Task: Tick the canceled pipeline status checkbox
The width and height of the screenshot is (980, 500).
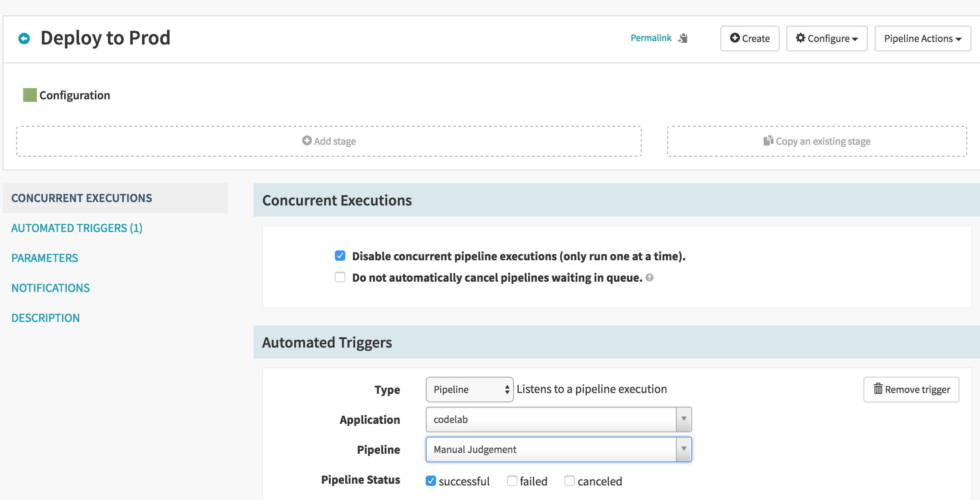Action: [x=570, y=481]
